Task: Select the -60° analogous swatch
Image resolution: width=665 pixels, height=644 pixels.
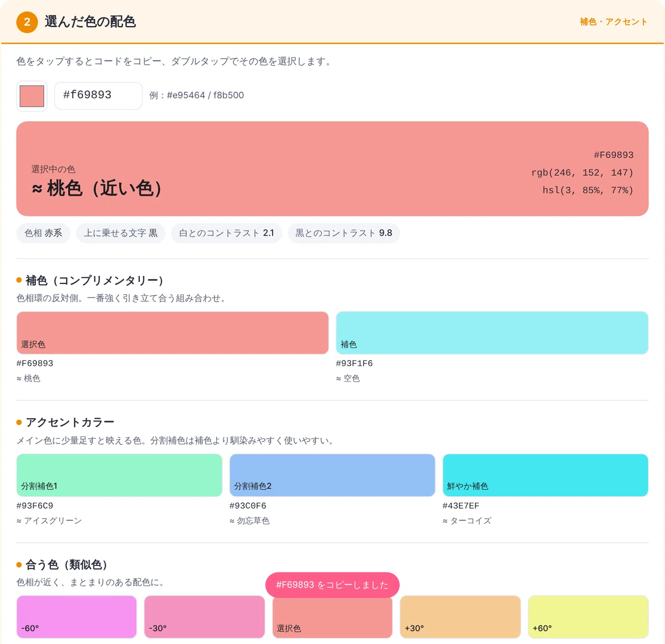Action: 76,617
